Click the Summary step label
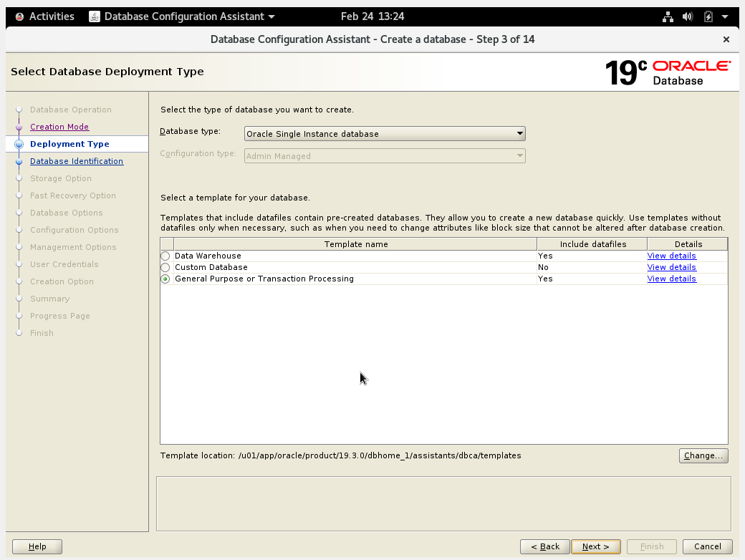 pyautogui.click(x=50, y=299)
